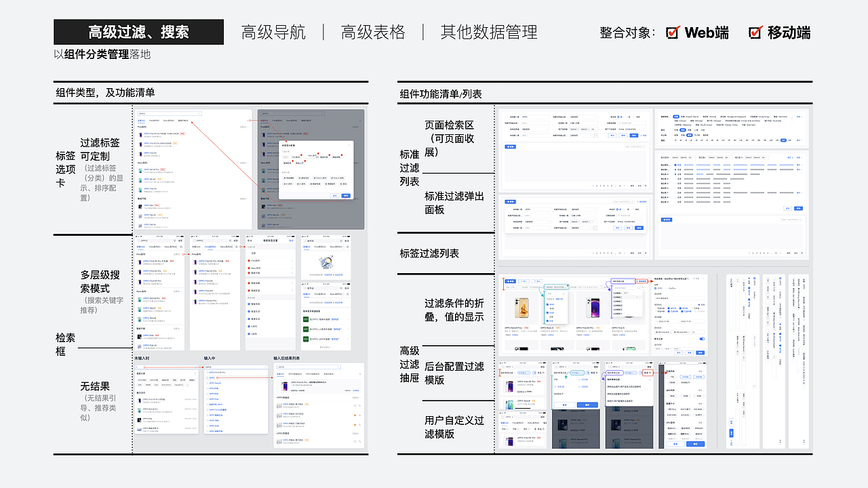Click the 组件类型，及功能清单 heading
868x488 pixels.
tap(105, 93)
